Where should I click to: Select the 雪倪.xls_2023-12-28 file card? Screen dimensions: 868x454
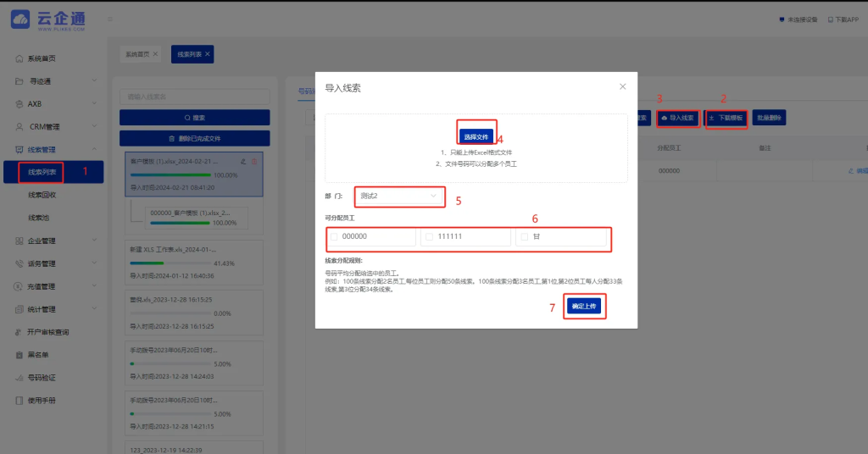[x=194, y=313]
